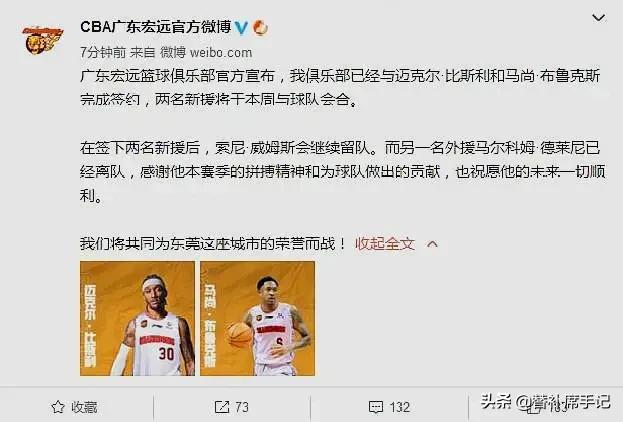
Task: Click the blue V verified badge
Action: click(242, 27)
